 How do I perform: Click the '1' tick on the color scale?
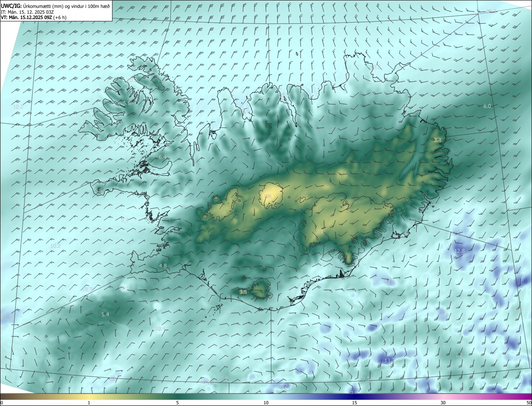pos(89,403)
